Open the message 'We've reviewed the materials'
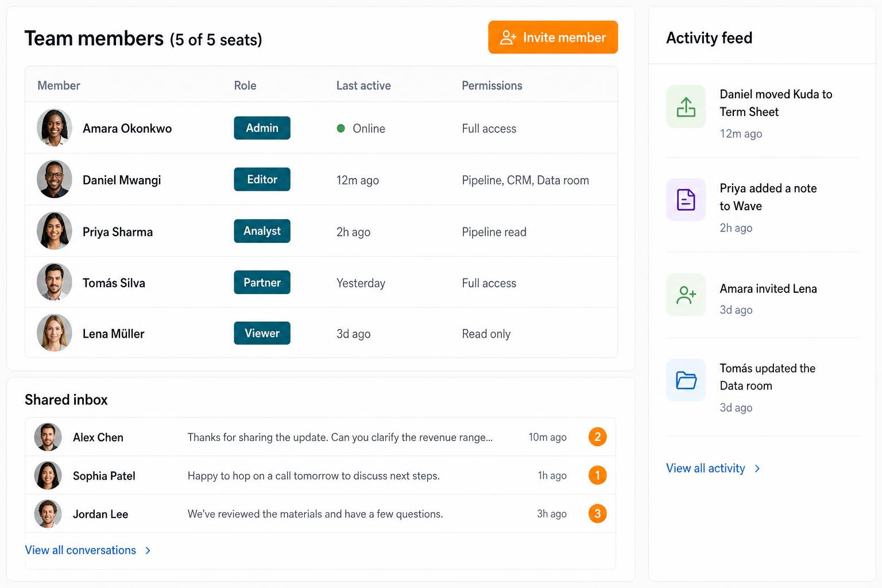This screenshot has height=588, width=882. [x=315, y=514]
